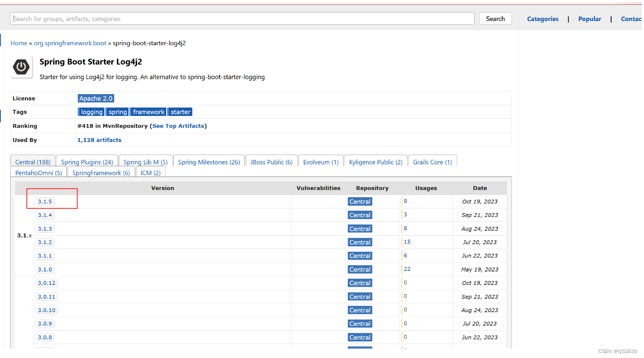644x358 pixels.
Task: Open usages count 22 for 3.1.0
Action: (x=407, y=269)
